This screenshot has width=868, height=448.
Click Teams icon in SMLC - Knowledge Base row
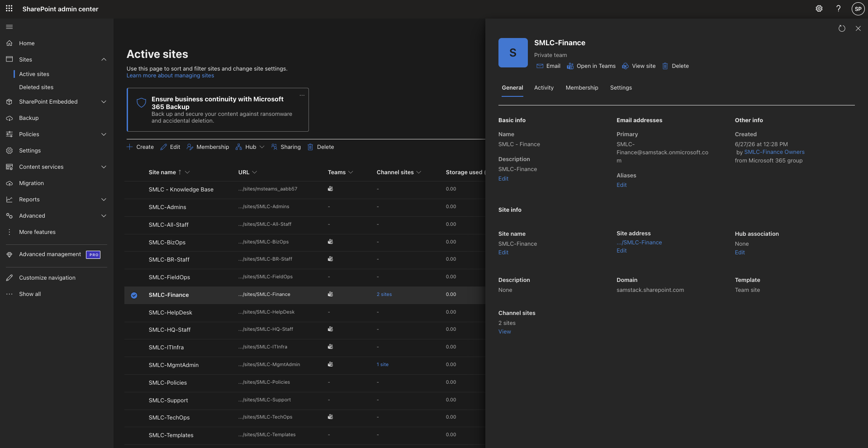coord(330,189)
